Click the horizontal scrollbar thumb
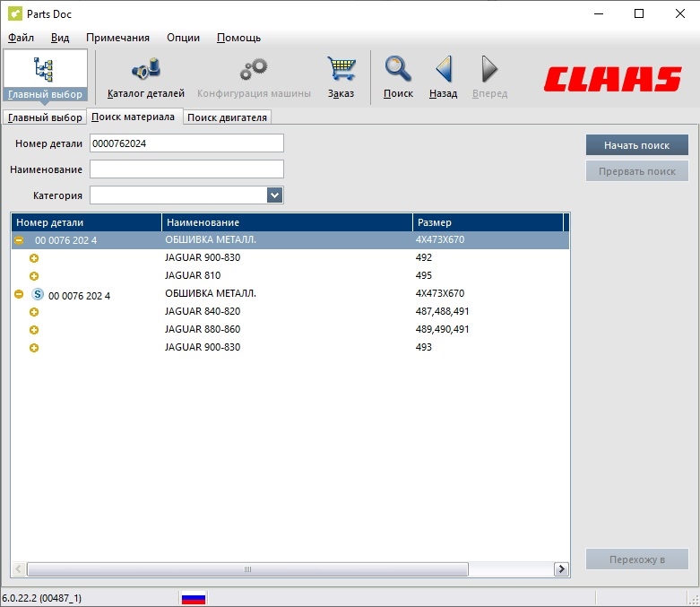Screen dimensions: 700x607 pos(247,569)
